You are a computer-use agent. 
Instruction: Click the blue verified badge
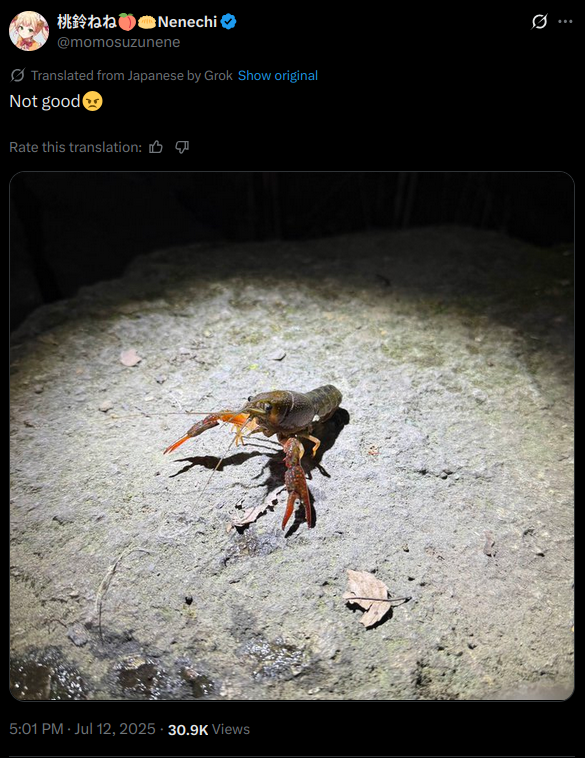pyautogui.click(x=228, y=22)
